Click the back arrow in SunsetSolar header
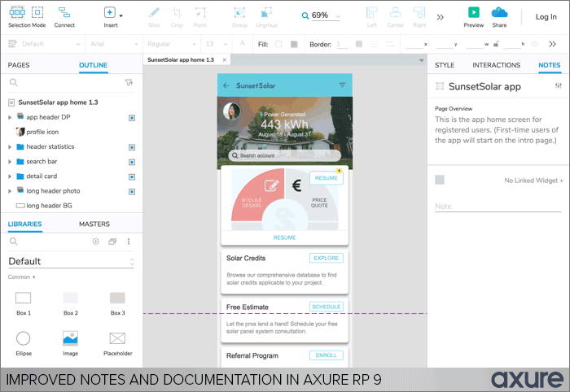The width and height of the screenshot is (570, 392). click(x=226, y=85)
